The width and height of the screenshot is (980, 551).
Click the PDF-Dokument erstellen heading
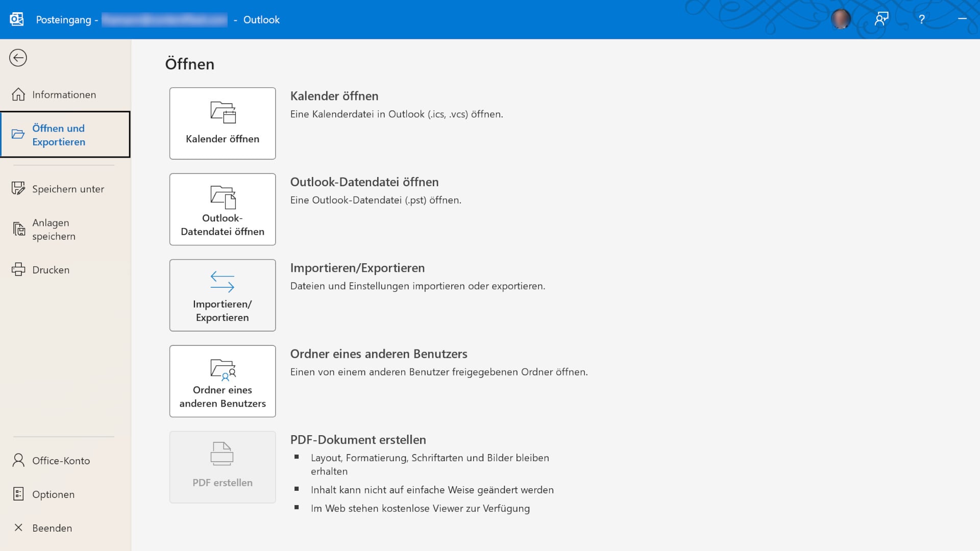[x=358, y=440]
